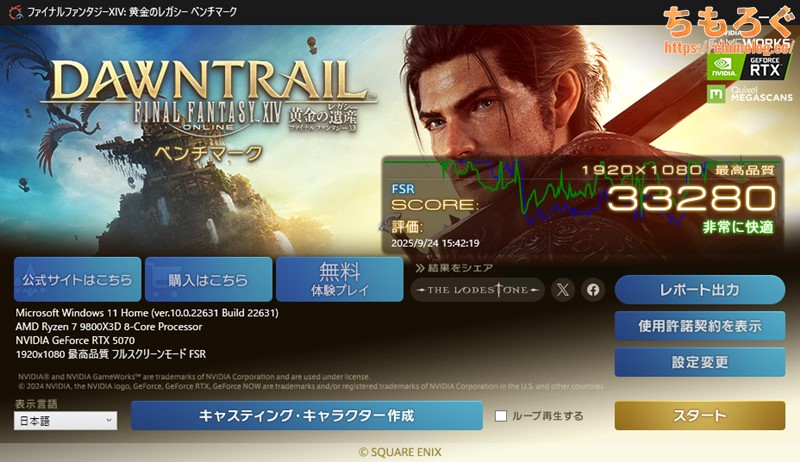Click the NVIDIA GeForce RTX logo
Screen dimensions: 800x462
[x=749, y=67]
